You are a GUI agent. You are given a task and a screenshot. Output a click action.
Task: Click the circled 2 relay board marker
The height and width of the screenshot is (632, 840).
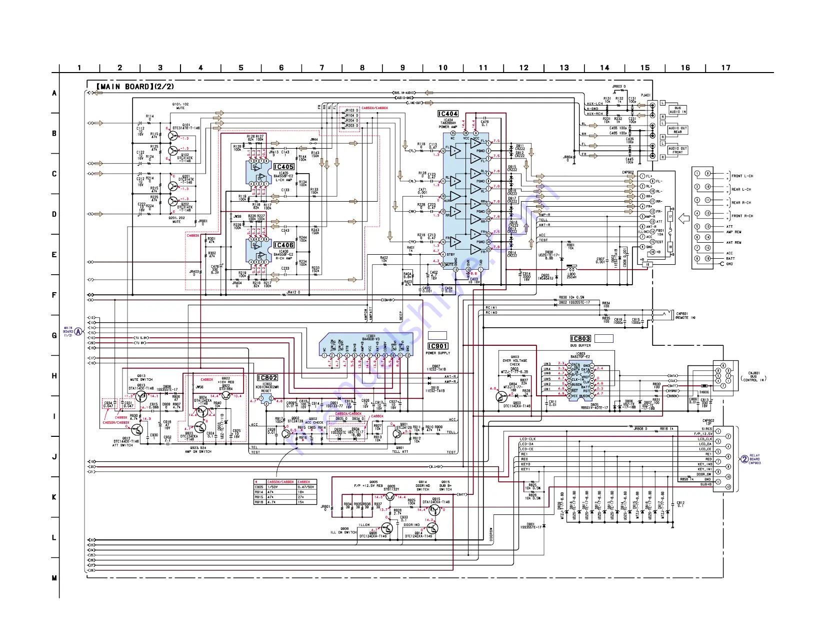(744, 459)
